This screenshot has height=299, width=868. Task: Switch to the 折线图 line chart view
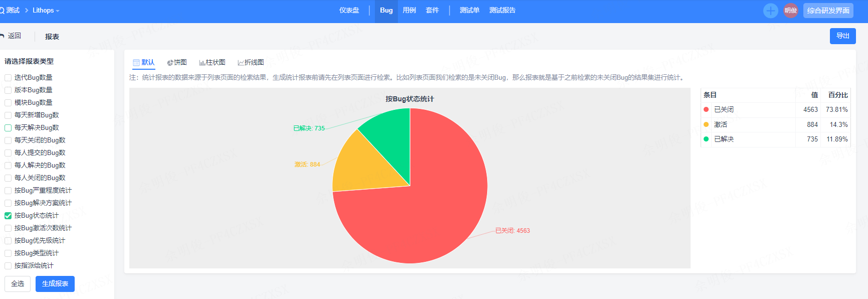coord(251,63)
